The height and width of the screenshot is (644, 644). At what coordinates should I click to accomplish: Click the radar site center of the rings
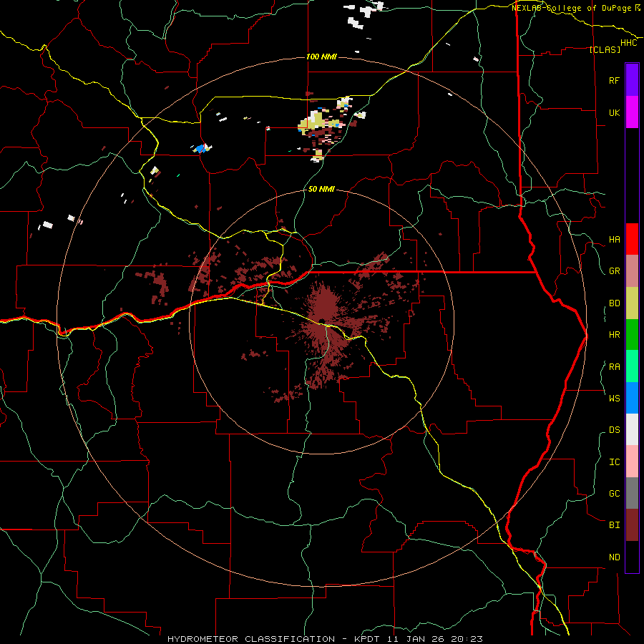(x=321, y=321)
